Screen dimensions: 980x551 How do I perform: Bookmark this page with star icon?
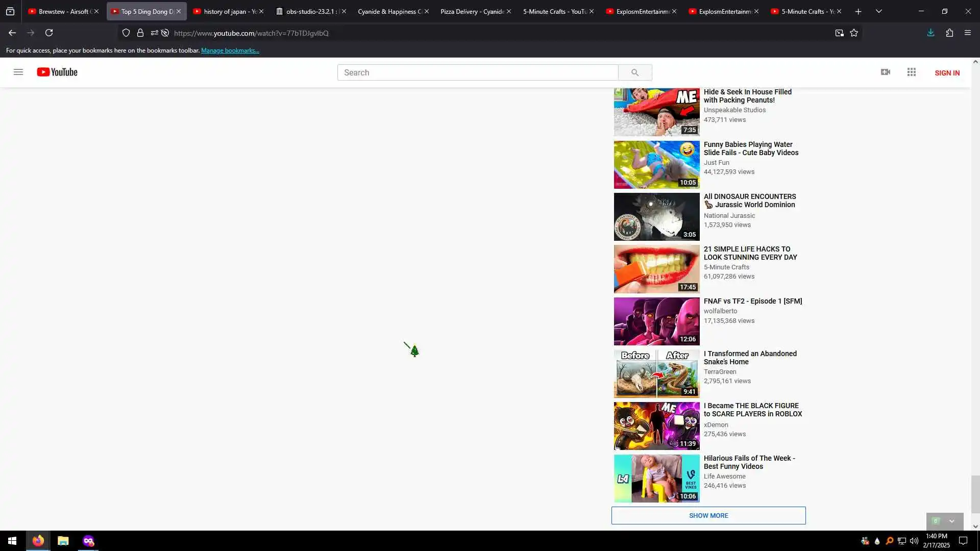tap(854, 33)
